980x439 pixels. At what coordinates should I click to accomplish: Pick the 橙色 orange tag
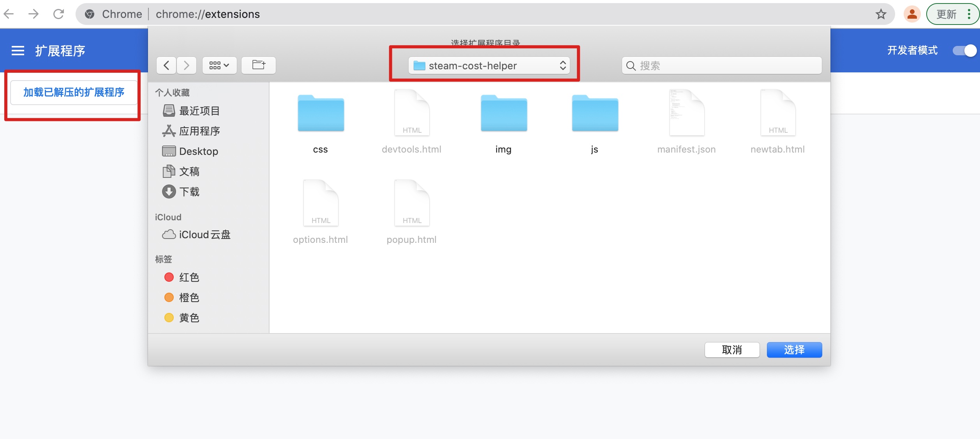[182, 298]
